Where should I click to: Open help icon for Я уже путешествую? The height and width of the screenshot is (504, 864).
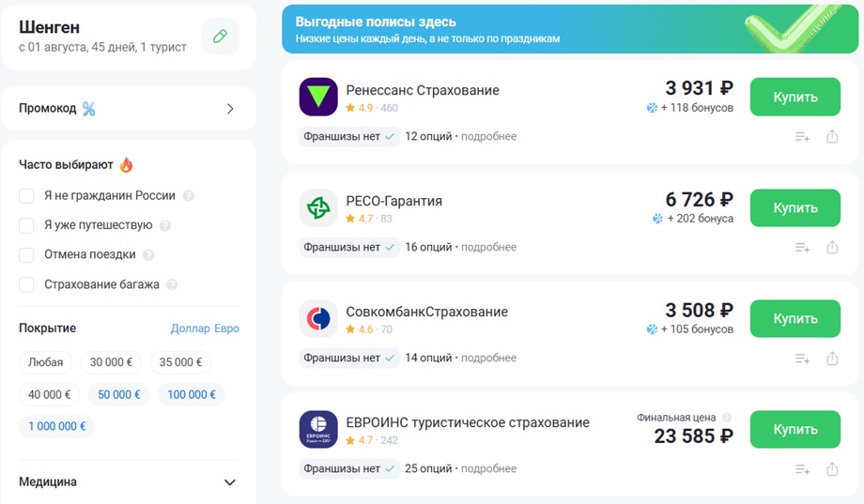pyautogui.click(x=164, y=225)
